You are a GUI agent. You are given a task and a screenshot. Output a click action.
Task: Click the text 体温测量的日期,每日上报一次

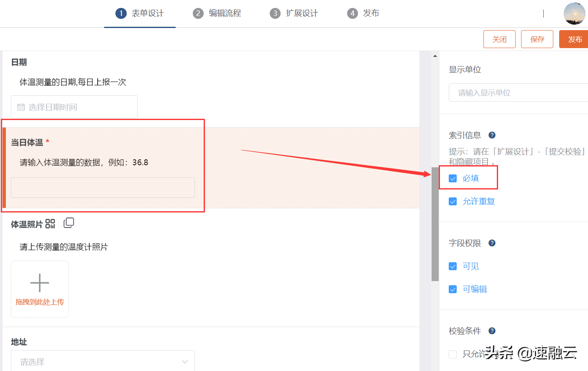[x=73, y=82]
